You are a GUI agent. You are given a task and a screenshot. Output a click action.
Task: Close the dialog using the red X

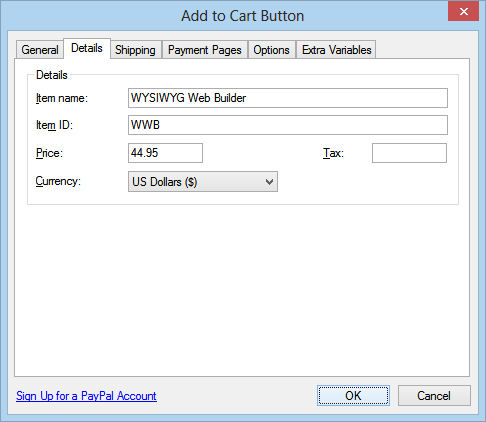click(463, 11)
